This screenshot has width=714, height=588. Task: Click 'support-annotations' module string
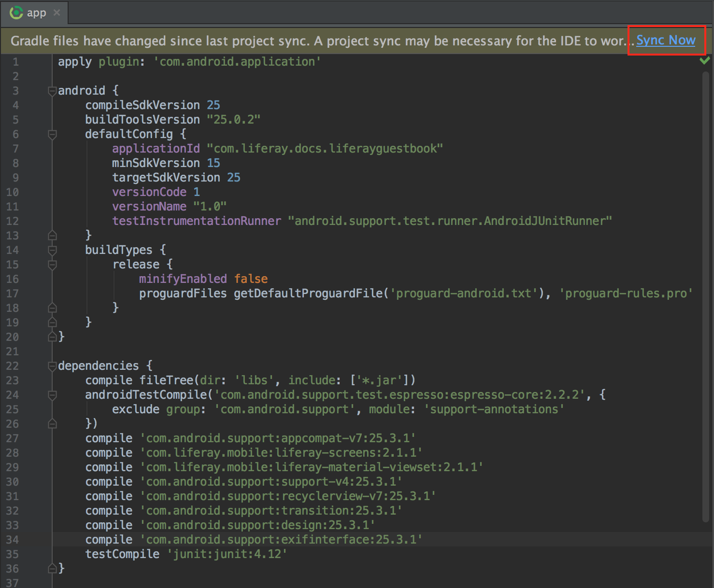(494, 409)
